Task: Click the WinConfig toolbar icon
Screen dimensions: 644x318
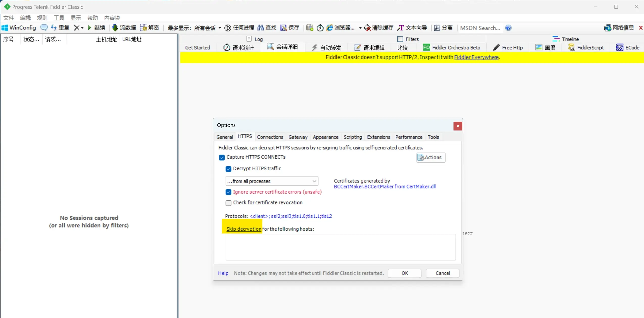Action: click(5, 28)
